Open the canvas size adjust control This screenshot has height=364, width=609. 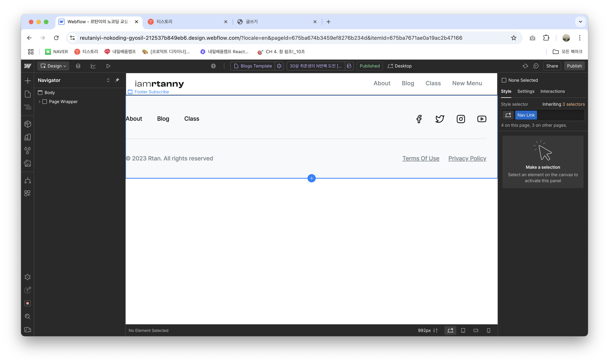coord(436,330)
